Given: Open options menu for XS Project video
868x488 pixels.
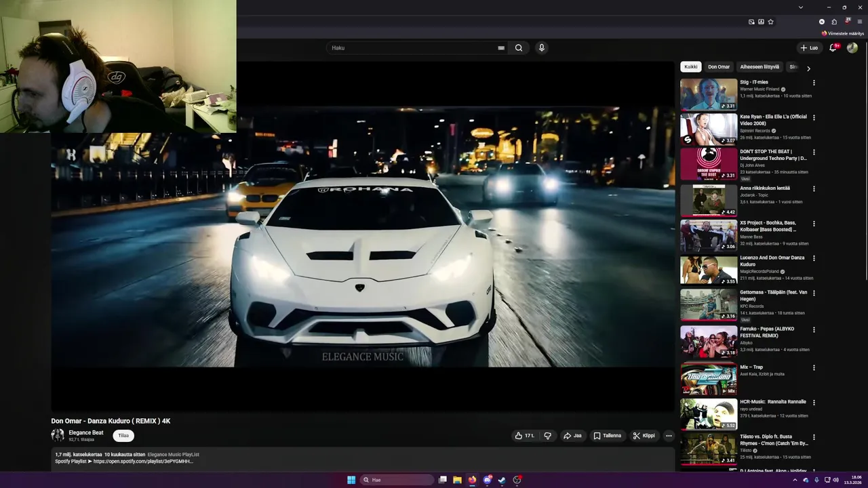Looking at the screenshot, I should (814, 223).
